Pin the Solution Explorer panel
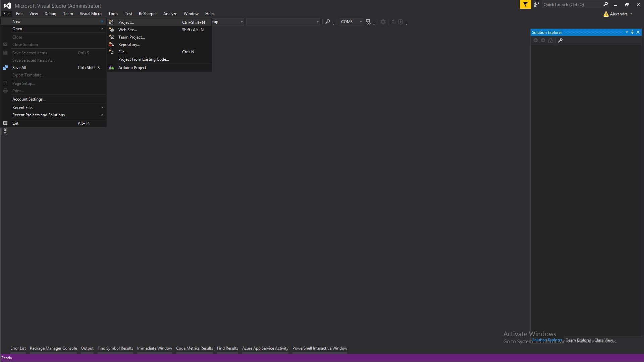Image resolution: width=644 pixels, height=362 pixels. 632,32
